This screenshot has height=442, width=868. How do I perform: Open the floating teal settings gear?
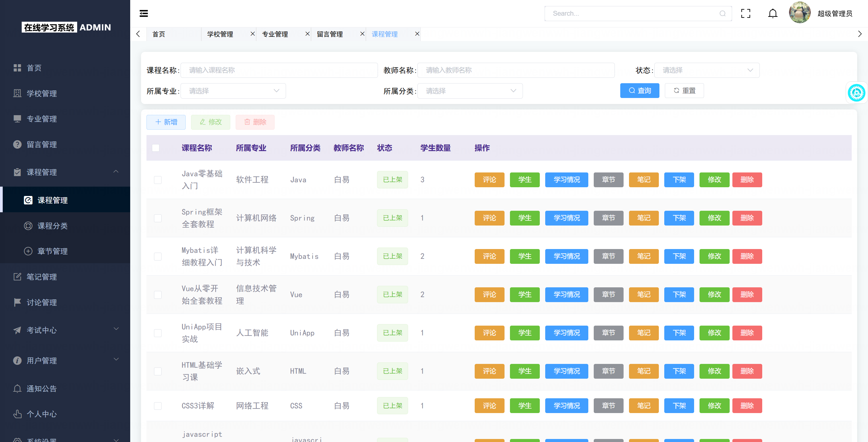pyautogui.click(x=856, y=93)
